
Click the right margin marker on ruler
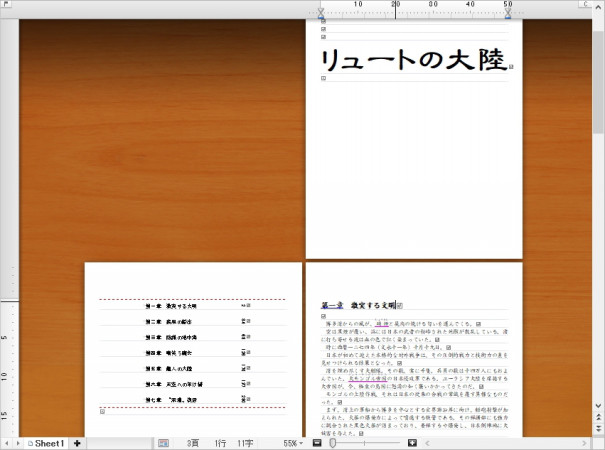click(508, 14)
